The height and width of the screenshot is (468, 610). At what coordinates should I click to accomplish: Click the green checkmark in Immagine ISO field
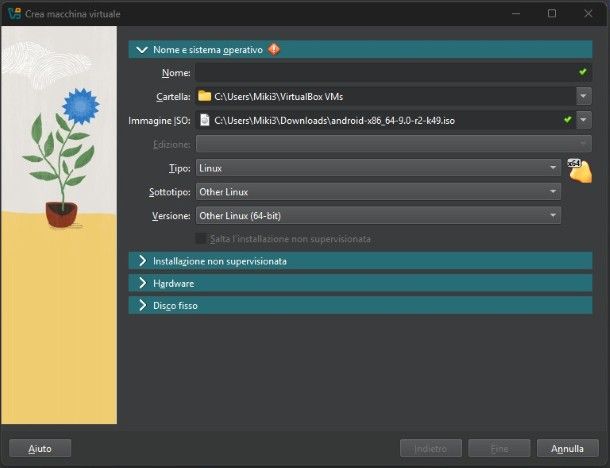[568, 120]
